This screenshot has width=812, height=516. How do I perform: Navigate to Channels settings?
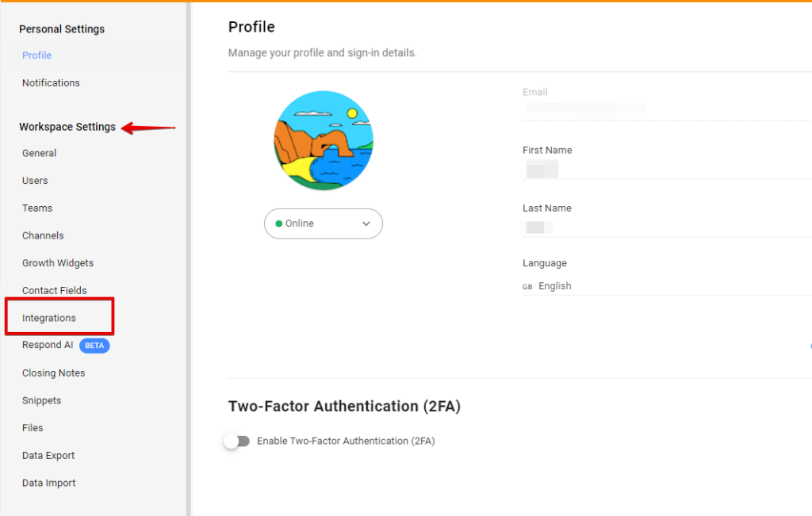[x=43, y=235]
